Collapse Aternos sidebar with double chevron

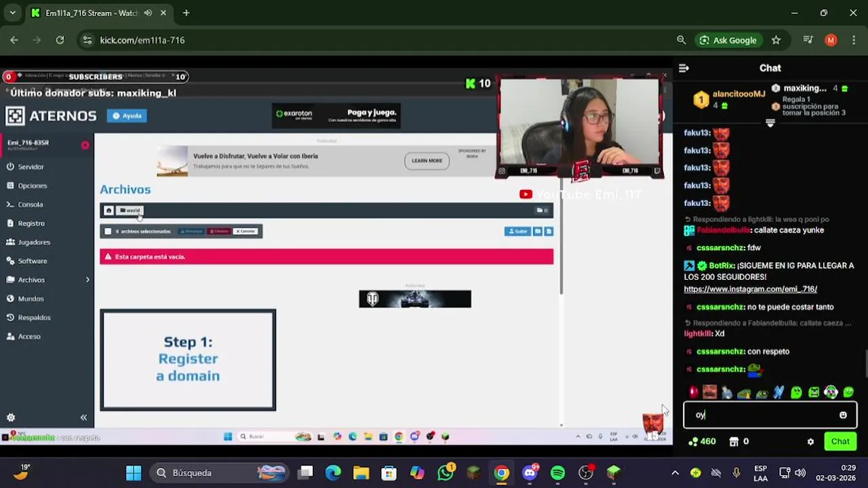click(x=83, y=418)
